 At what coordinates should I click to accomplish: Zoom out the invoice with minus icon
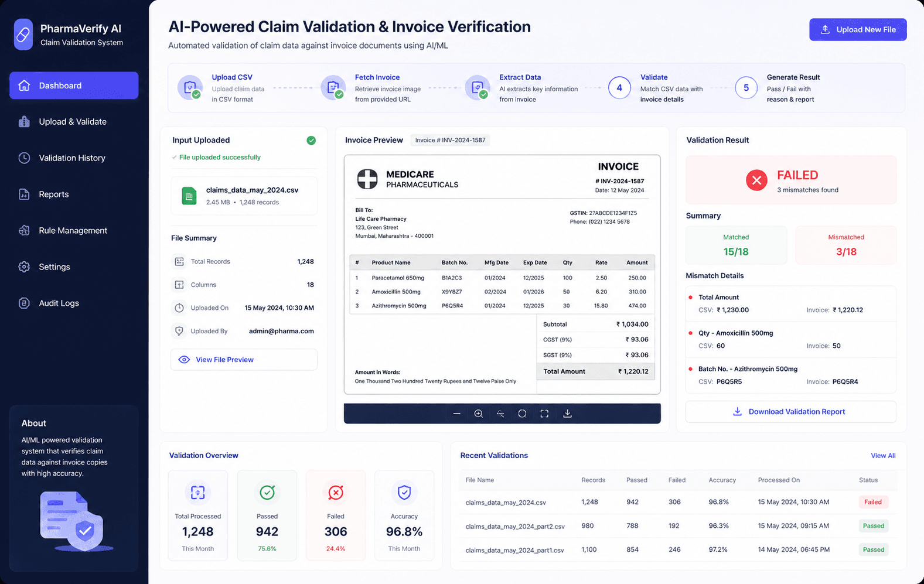click(456, 414)
